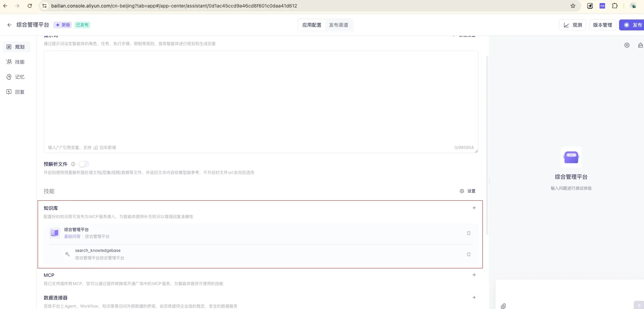The height and width of the screenshot is (309, 644).
Task: Open the 回复 sidebar section
Action: pyautogui.click(x=16, y=92)
